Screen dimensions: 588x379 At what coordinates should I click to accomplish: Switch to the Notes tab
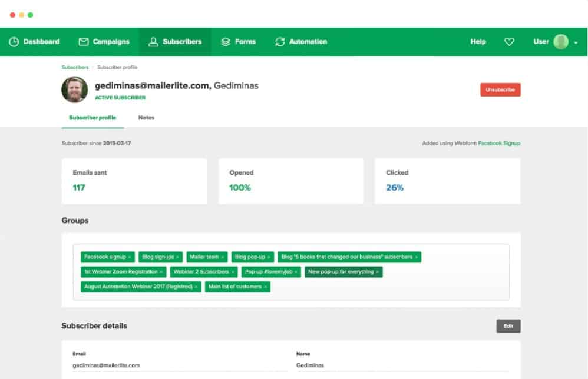click(146, 118)
